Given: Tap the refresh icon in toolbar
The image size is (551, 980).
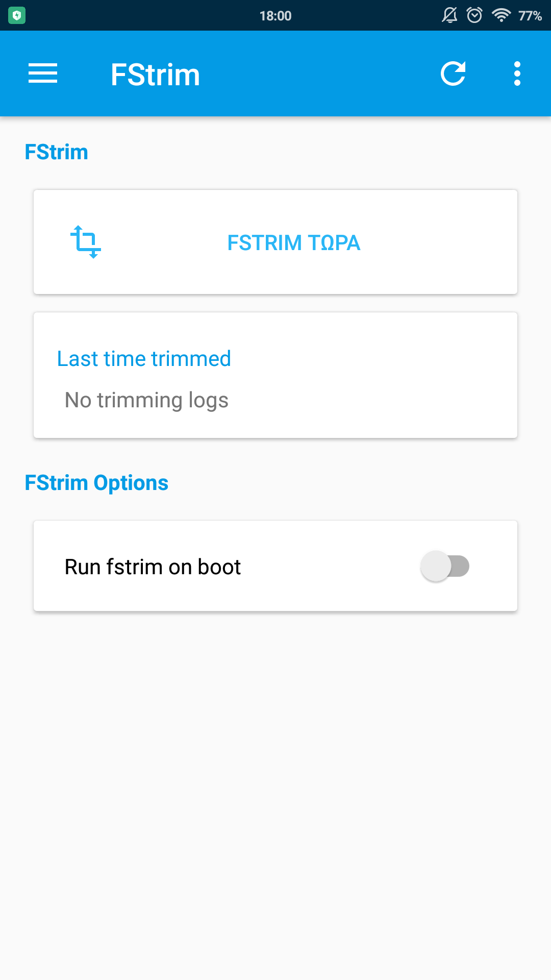Looking at the screenshot, I should point(453,73).
